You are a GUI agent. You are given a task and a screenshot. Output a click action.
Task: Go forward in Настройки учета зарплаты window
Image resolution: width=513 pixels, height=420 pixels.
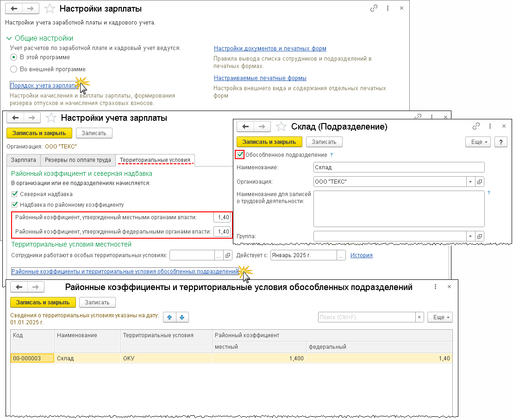[x=32, y=117]
